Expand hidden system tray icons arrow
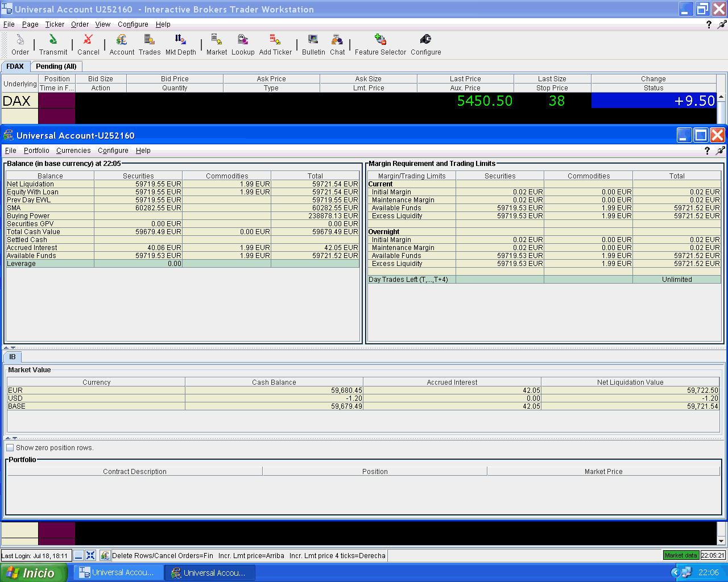 675,572
